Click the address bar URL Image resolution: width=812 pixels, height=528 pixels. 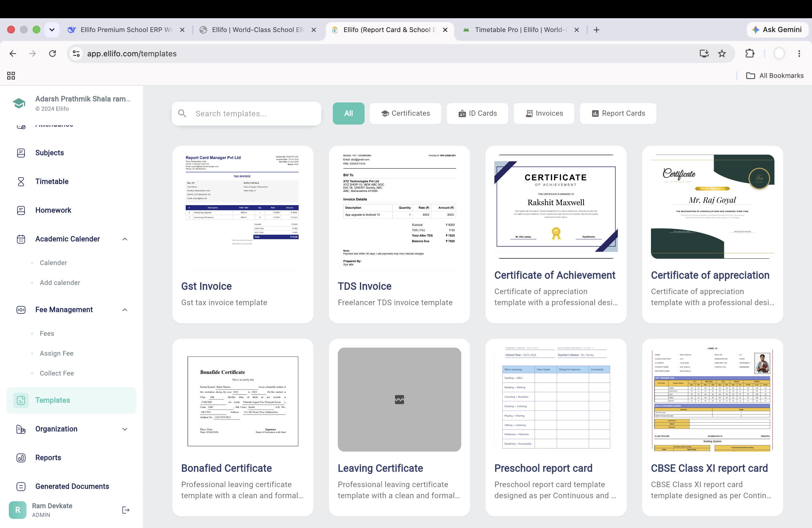(x=132, y=54)
